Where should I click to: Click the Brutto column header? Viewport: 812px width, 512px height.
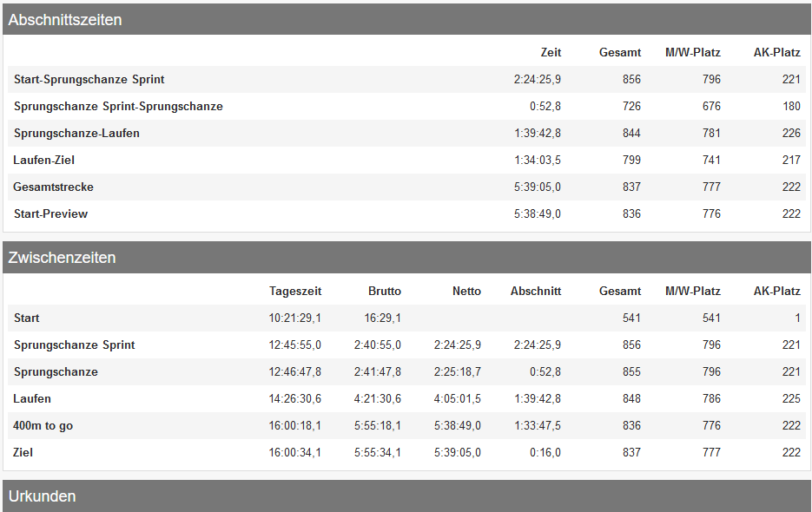click(385, 292)
